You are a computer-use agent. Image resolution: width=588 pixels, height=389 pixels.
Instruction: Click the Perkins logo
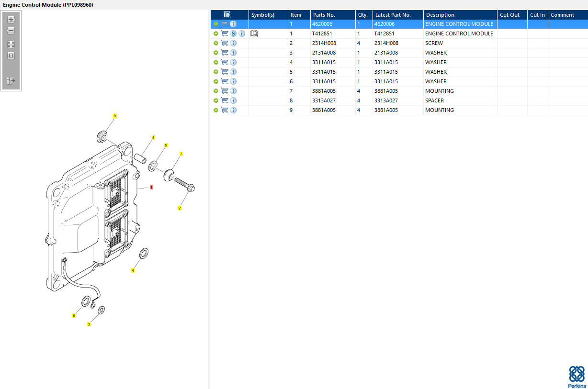coord(577,377)
